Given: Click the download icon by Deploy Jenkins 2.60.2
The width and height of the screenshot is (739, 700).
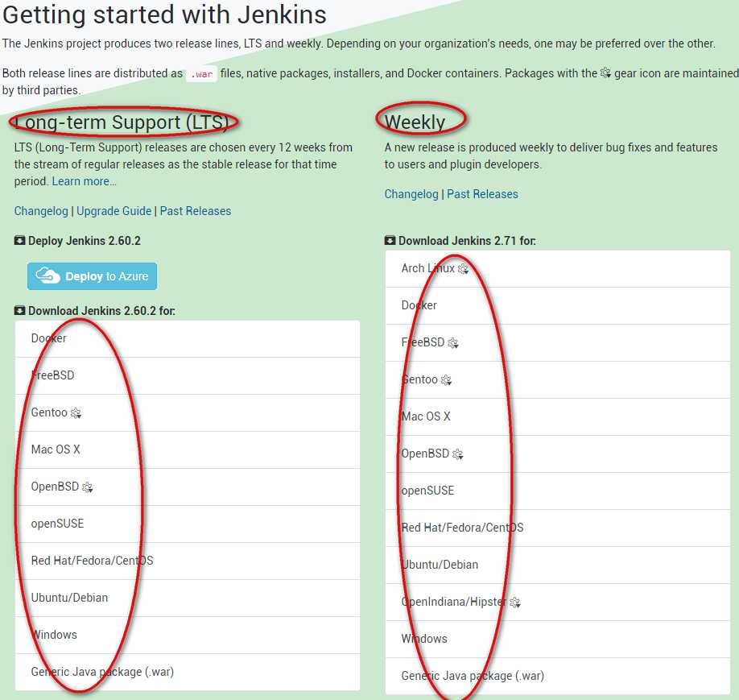Looking at the screenshot, I should point(19,241).
